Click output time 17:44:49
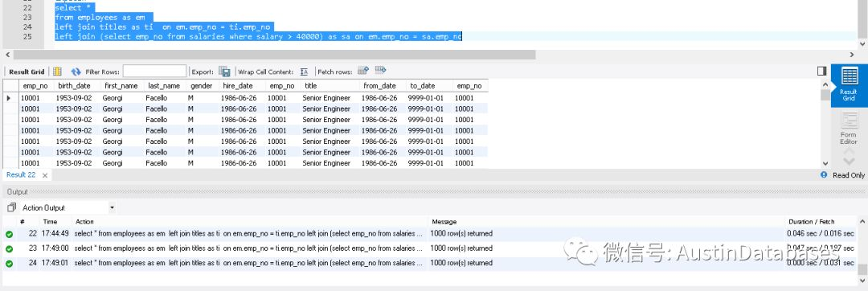Screen dimensions: 868x291 pyautogui.click(x=55, y=233)
